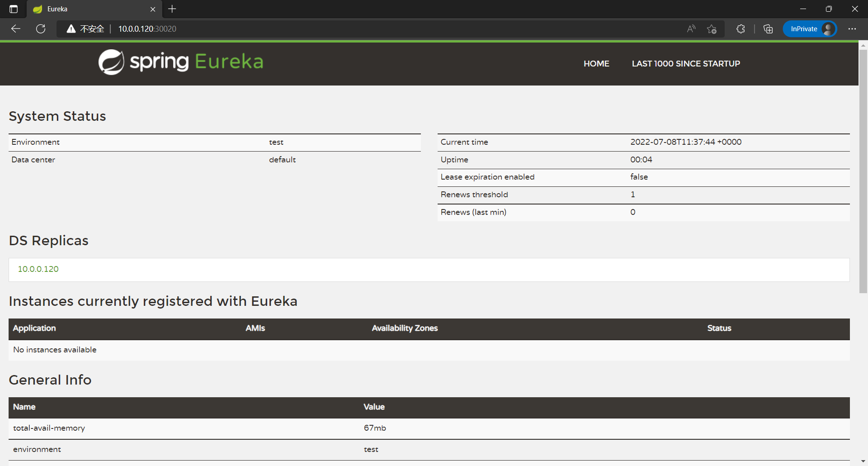This screenshot has height=466, width=868.
Task: Click Data center value default
Action: [x=282, y=160]
